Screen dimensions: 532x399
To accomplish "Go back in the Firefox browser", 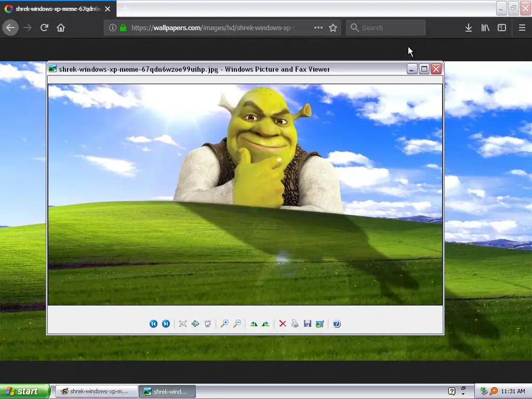I will (x=10, y=28).
